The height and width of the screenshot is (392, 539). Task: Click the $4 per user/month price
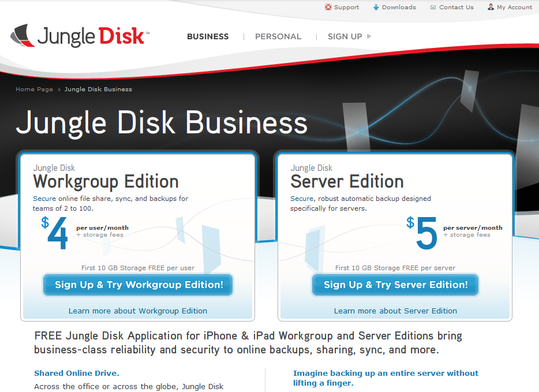click(85, 233)
